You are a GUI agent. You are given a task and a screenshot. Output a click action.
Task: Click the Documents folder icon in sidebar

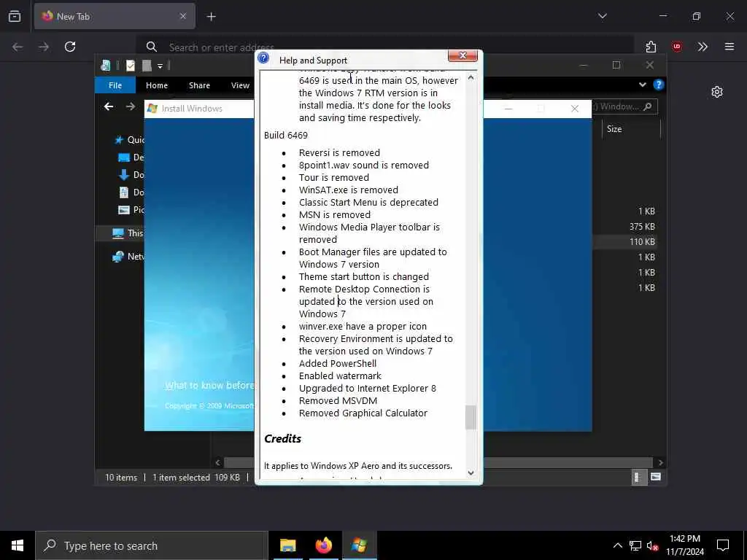[124, 192]
